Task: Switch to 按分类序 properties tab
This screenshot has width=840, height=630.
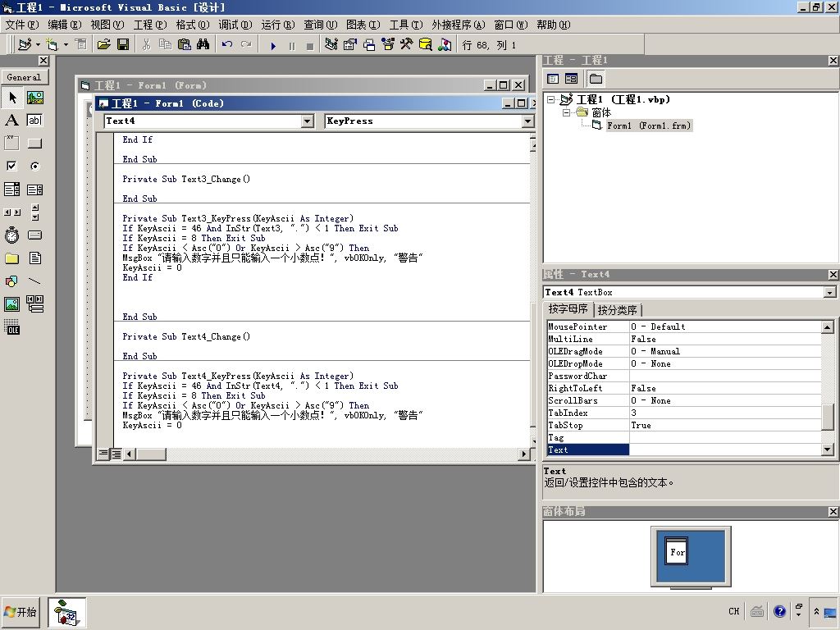Action: [617, 310]
